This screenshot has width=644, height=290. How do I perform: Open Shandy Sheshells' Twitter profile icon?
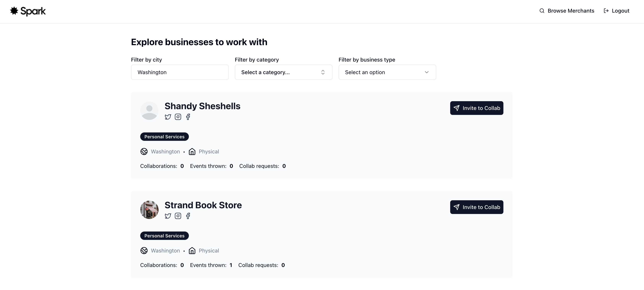(x=168, y=117)
